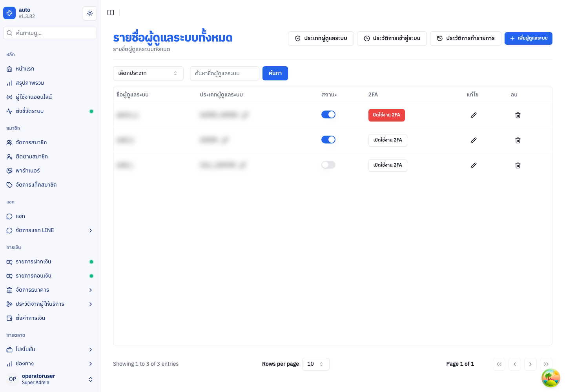565x392 pixels.
Task: Expand the โปรโมชั่น submenu
Action: tap(50, 350)
